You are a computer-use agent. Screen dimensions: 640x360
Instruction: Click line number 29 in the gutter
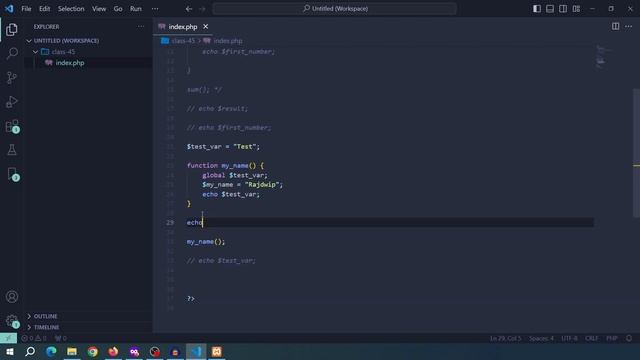(170, 222)
